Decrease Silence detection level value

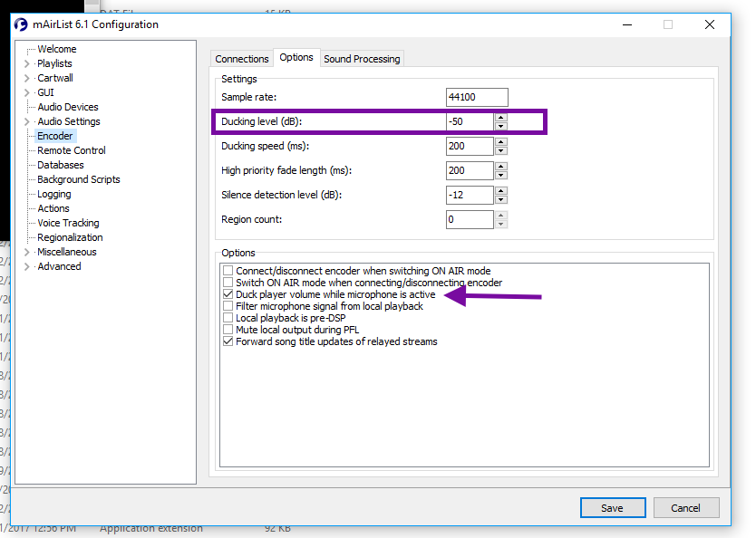(501, 199)
